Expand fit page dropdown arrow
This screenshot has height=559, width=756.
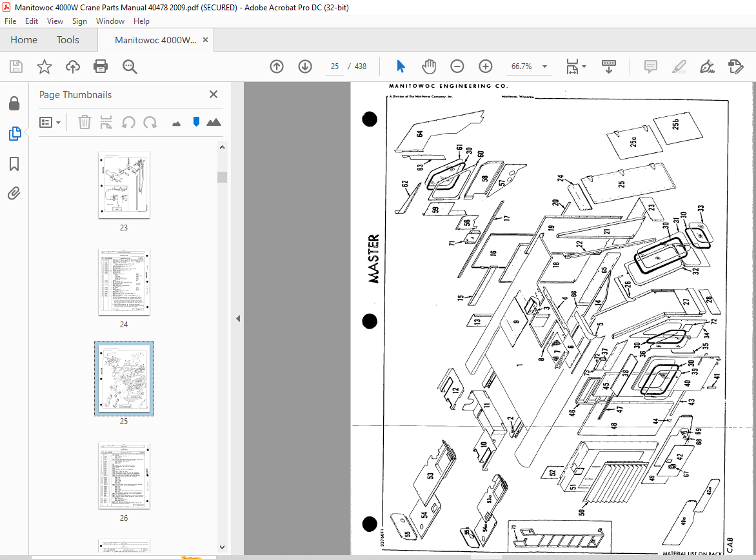point(584,66)
